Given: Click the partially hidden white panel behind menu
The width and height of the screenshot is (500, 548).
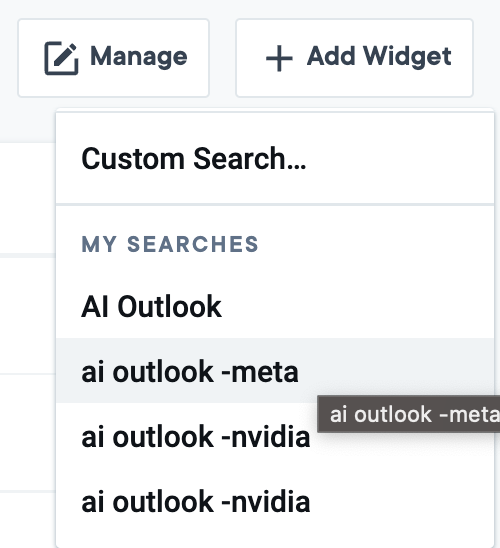Looking at the screenshot, I should pyautogui.click(x=27, y=315).
